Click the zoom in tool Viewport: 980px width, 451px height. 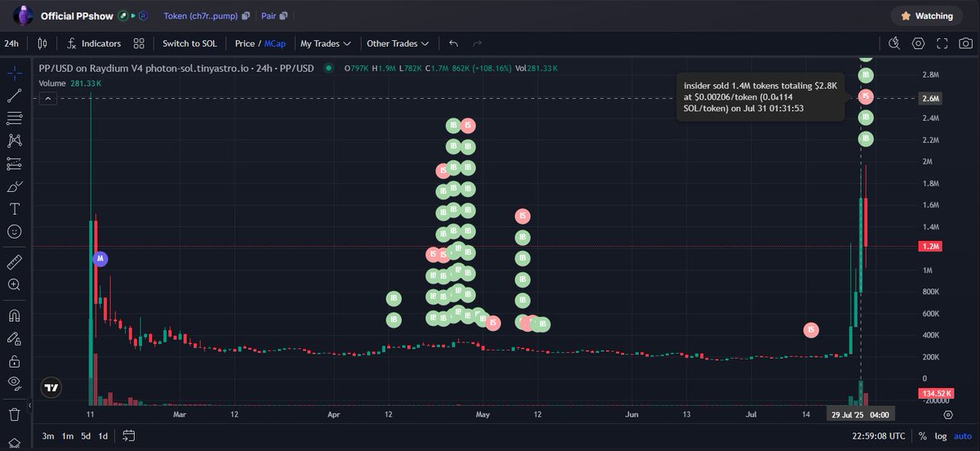(x=14, y=285)
